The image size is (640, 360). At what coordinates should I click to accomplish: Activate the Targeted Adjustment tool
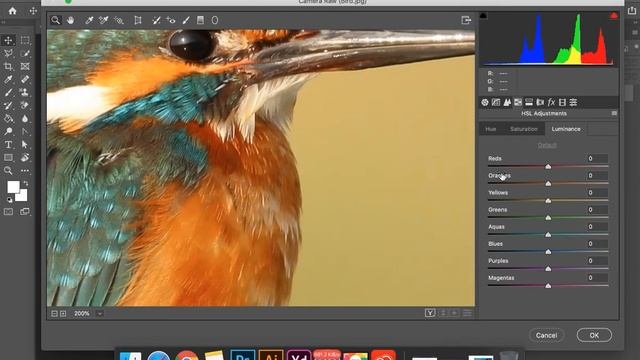[x=118, y=20]
